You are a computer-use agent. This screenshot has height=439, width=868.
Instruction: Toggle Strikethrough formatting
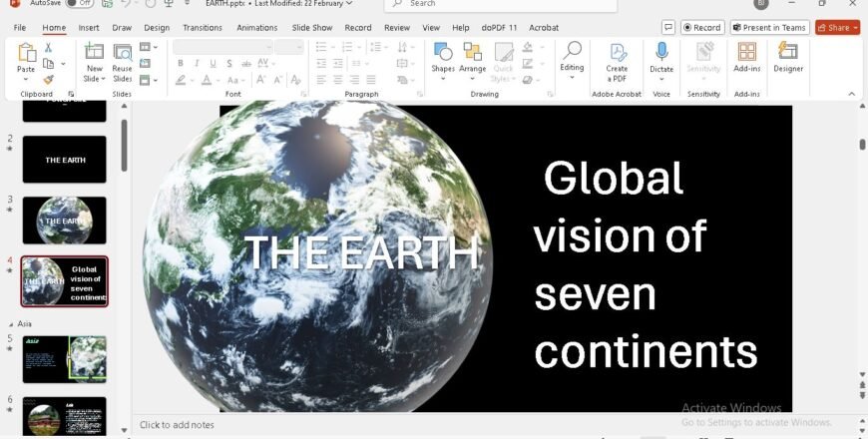pyautogui.click(x=245, y=64)
